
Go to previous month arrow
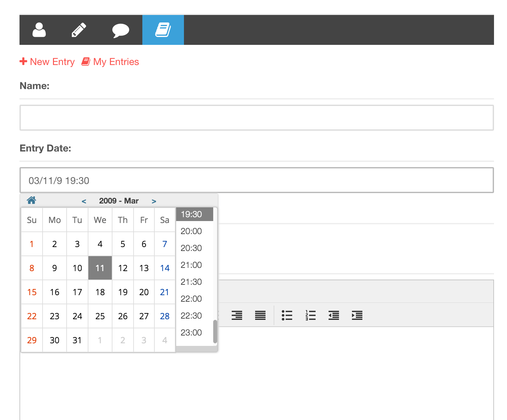84,201
